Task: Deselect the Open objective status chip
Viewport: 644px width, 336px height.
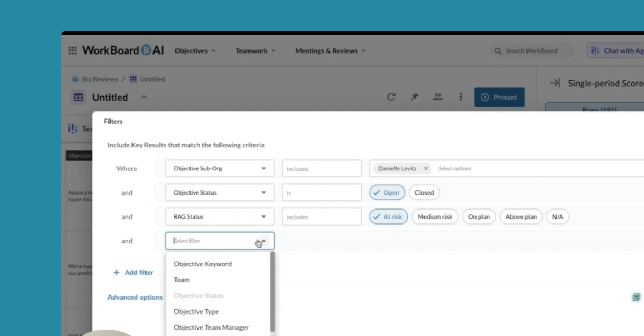Action: point(386,192)
